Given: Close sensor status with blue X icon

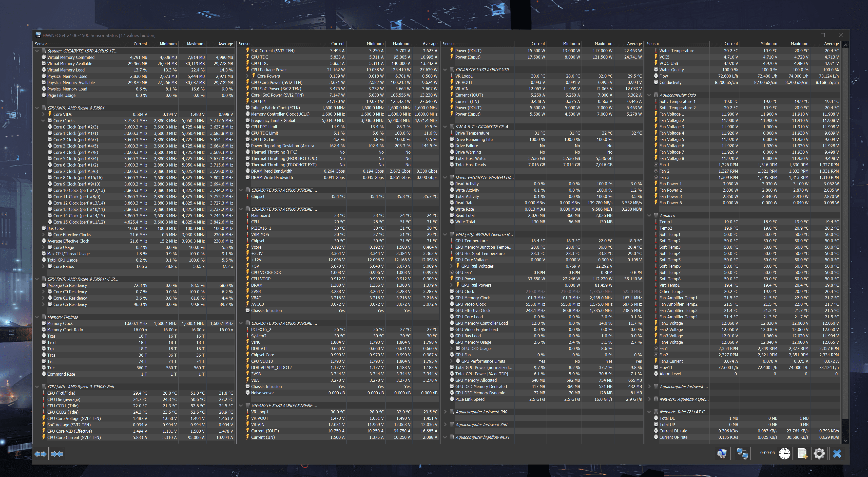Looking at the screenshot, I should point(837,453).
